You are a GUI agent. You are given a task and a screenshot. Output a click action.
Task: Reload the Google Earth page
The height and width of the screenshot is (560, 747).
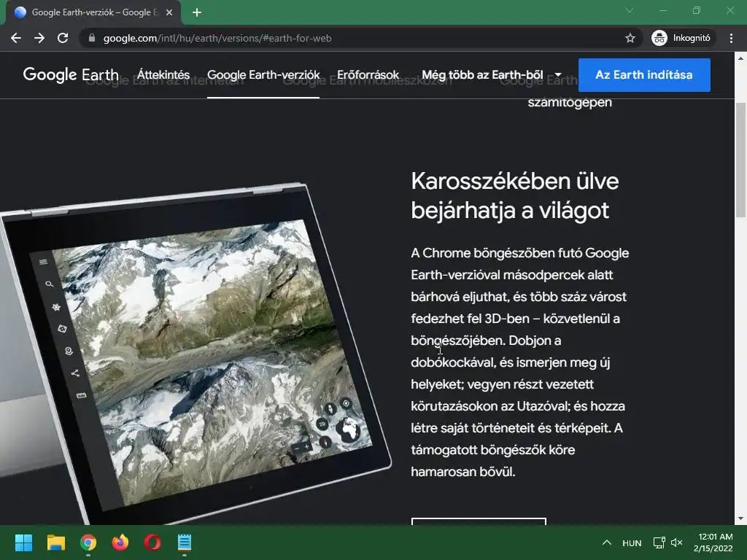[x=63, y=38]
